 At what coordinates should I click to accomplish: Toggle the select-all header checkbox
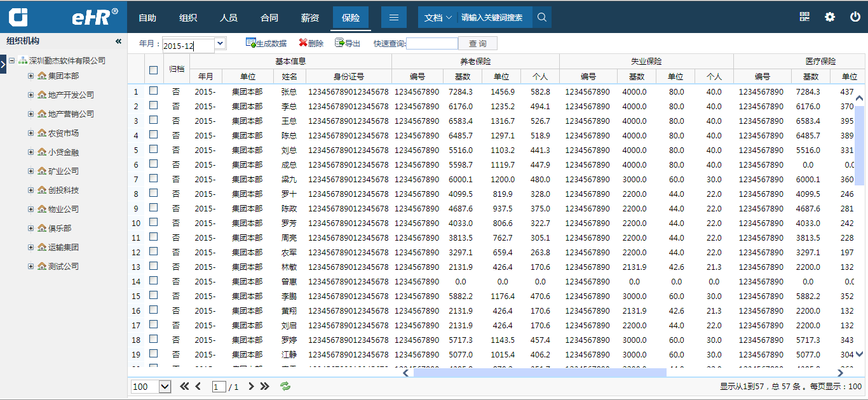coord(154,70)
